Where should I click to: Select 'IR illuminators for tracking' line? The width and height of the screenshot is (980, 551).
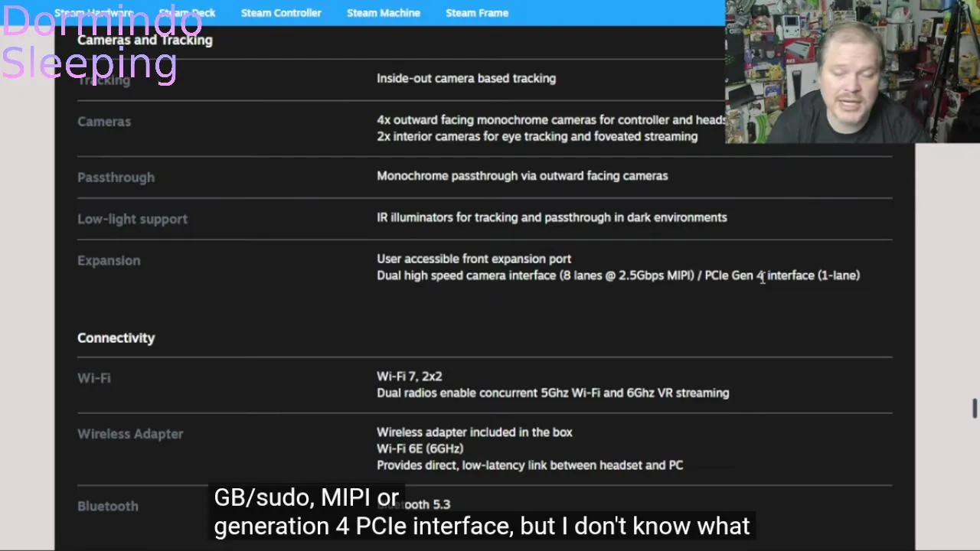(552, 217)
